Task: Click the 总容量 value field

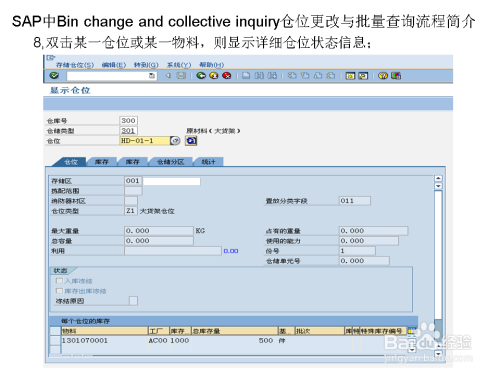Action: [159, 241]
